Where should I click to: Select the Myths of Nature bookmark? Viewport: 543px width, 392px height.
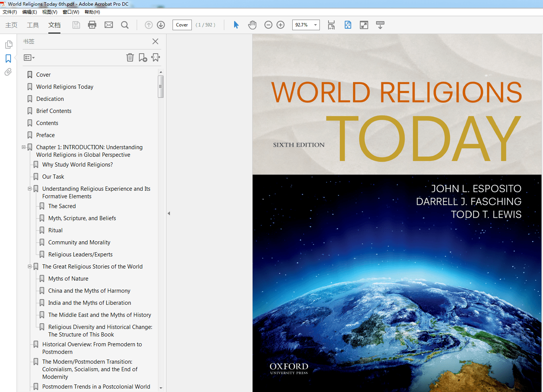pyautogui.click(x=68, y=278)
